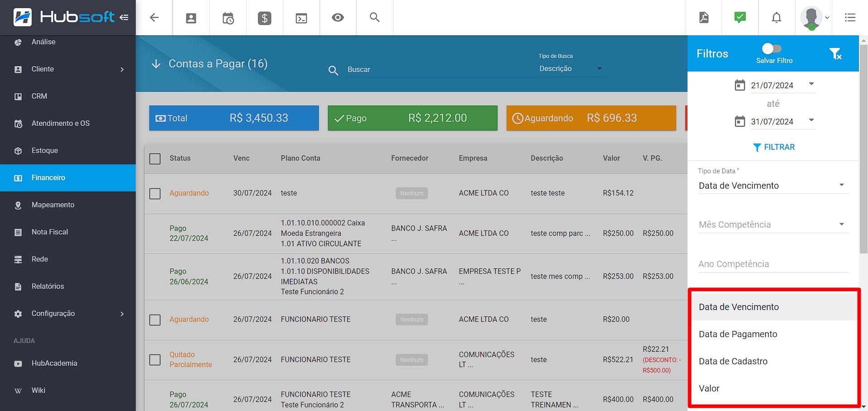Open the end date calendar icon

click(740, 121)
